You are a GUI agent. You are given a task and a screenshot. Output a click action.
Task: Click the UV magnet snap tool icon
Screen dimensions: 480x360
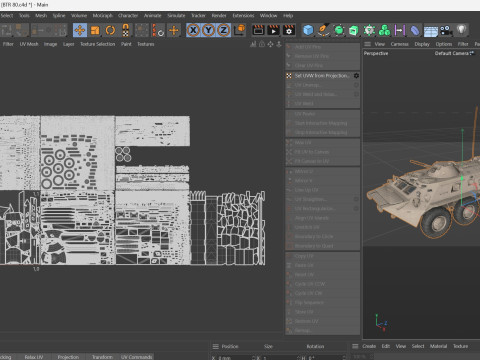(126, 30)
